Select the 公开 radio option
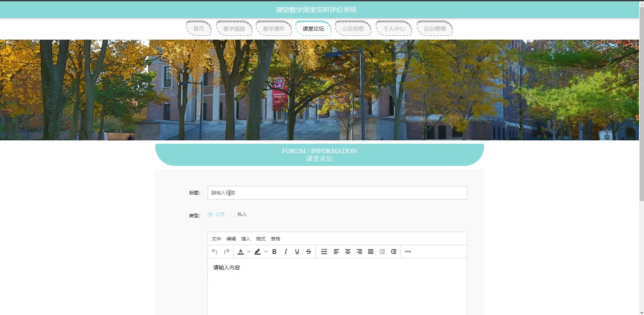 pyautogui.click(x=210, y=214)
